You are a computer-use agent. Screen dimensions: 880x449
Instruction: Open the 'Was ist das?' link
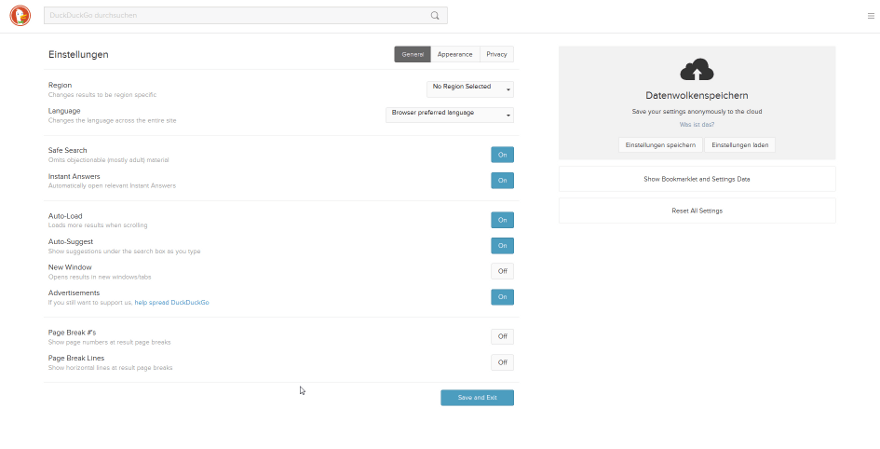[x=696, y=125]
